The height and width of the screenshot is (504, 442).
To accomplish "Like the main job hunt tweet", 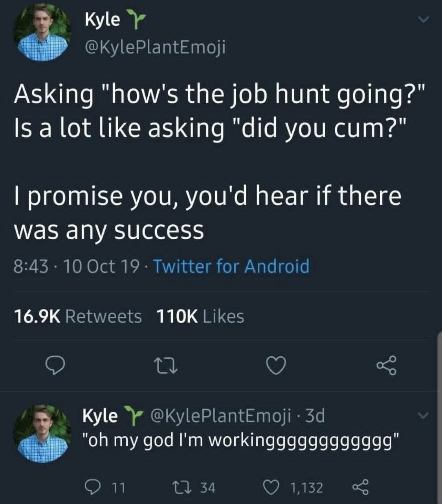I will tap(275, 367).
